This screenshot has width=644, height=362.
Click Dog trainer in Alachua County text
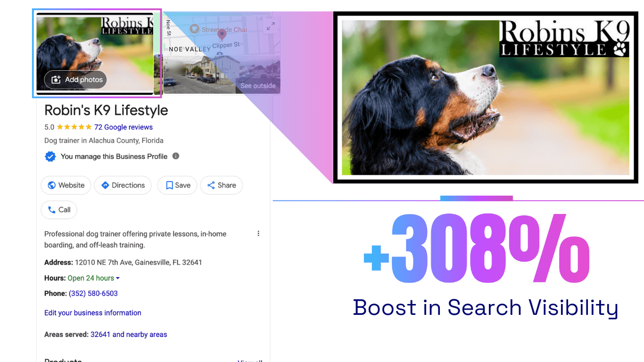(x=104, y=140)
